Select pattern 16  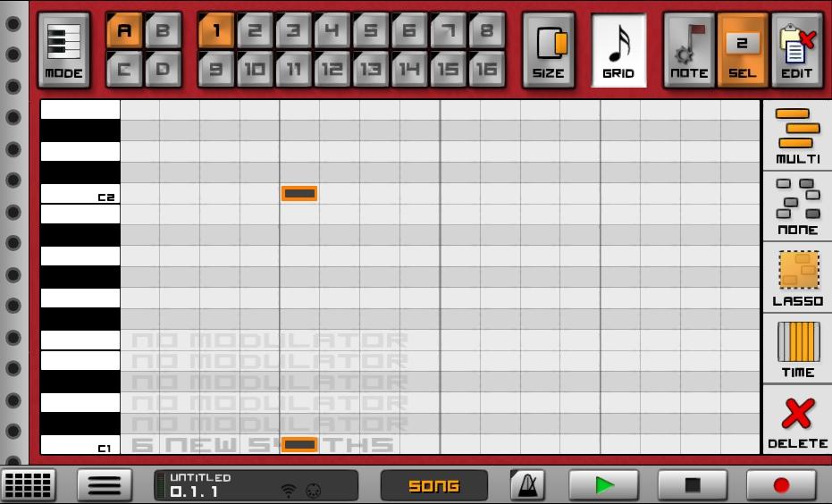coord(486,69)
